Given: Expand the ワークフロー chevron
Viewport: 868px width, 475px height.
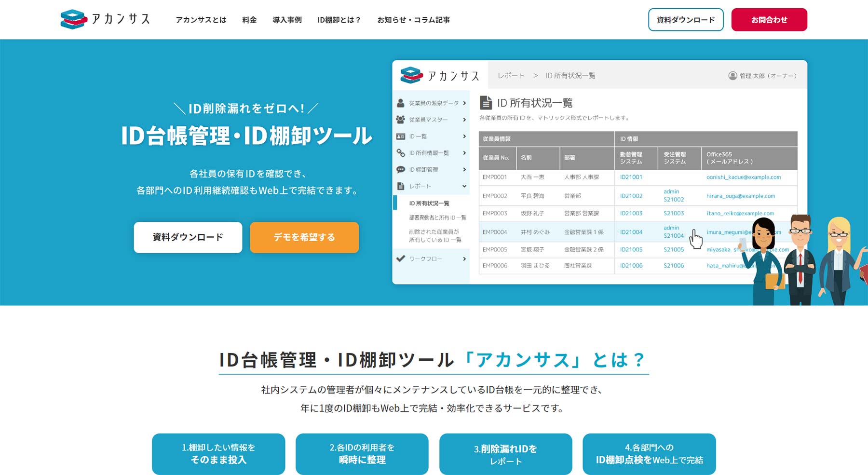Looking at the screenshot, I should coord(464,259).
